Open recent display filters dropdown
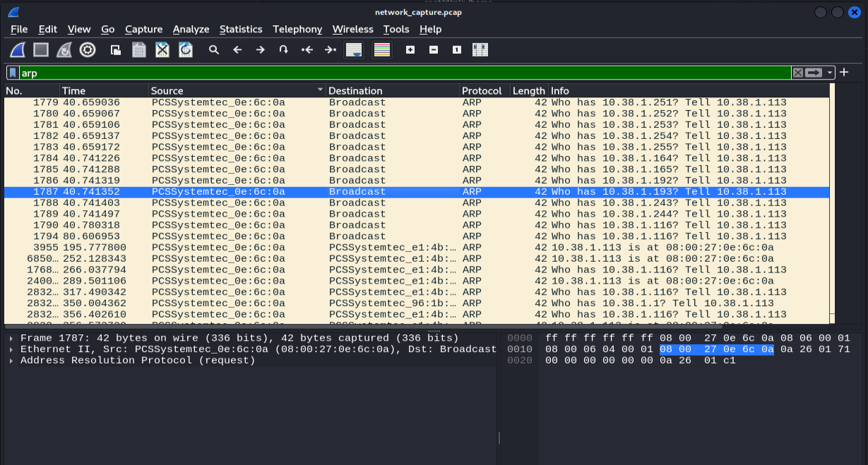The height and width of the screenshot is (465, 868). (x=830, y=73)
